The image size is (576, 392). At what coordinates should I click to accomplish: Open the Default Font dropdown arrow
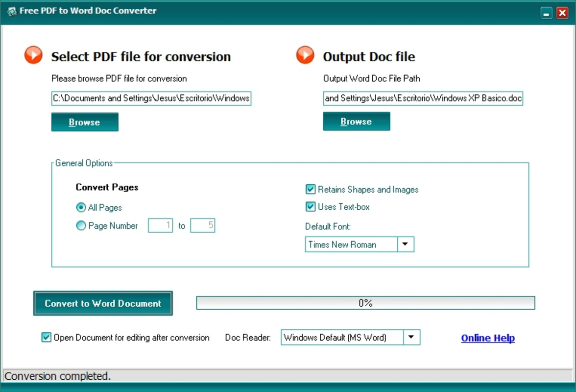(405, 245)
